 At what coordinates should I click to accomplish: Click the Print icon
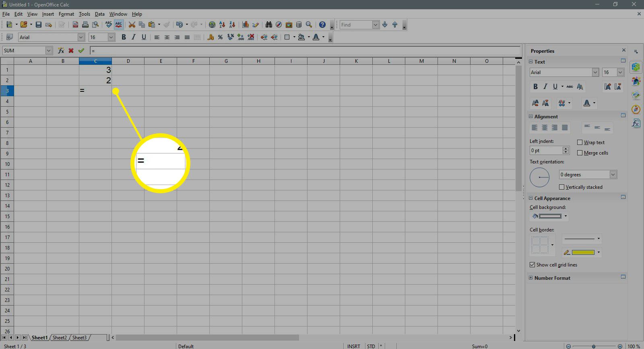click(x=85, y=25)
